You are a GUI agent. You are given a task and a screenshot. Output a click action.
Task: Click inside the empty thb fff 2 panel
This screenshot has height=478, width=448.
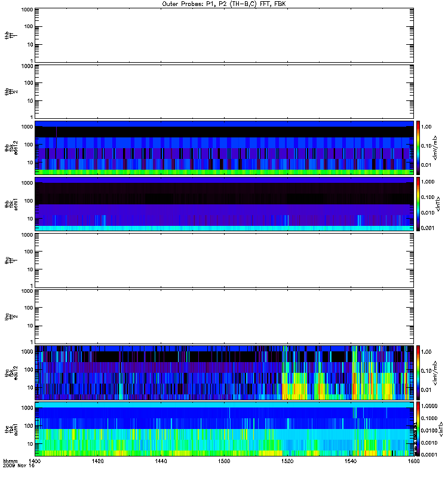(x=224, y=91)
